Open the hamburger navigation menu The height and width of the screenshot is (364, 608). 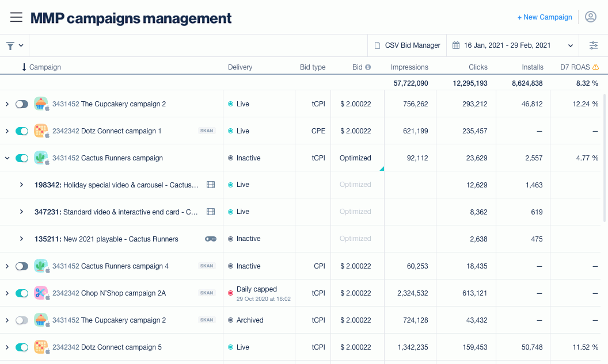pyautogui.click(x=16, y=17)
